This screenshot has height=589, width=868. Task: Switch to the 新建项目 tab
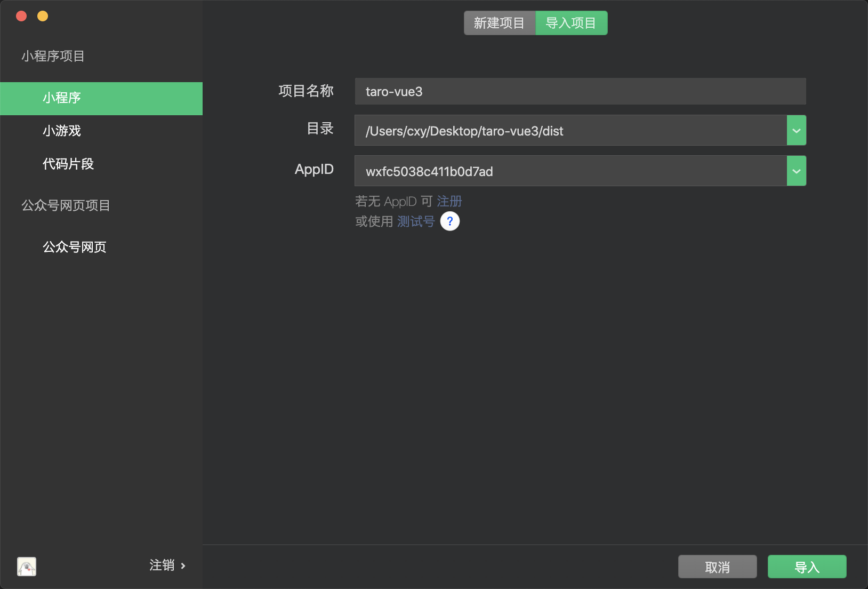click(x=500, y=22)
